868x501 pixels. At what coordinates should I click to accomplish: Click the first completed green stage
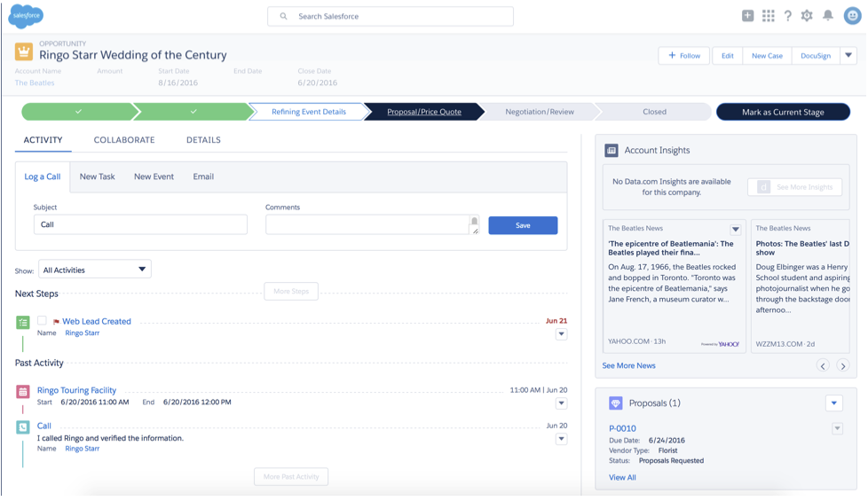click(x=79, y=112)
